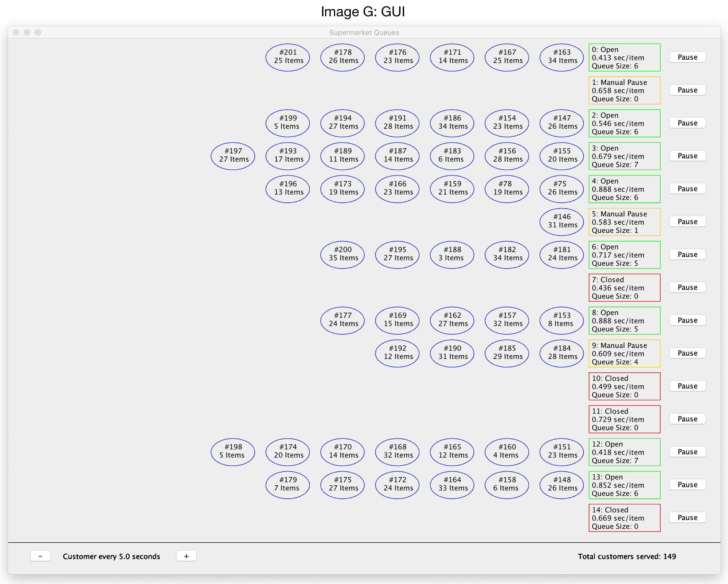Click the Total customers served label
The image size is (728, 584).
626,556
